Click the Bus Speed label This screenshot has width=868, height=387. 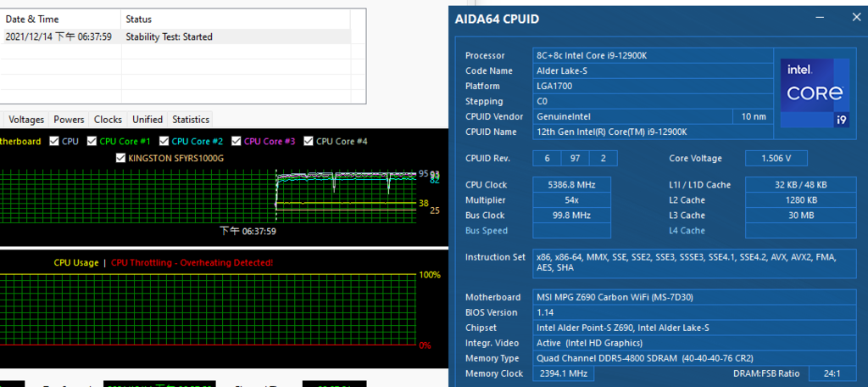pyautogui.click(x=487, y=231)
